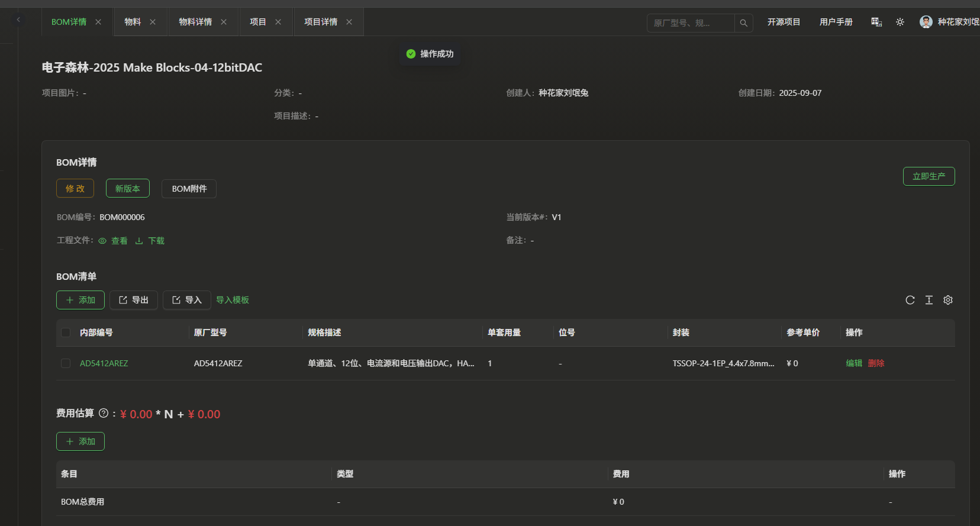Open table column settings gear
Screen dimensions: 980x526
948,300
